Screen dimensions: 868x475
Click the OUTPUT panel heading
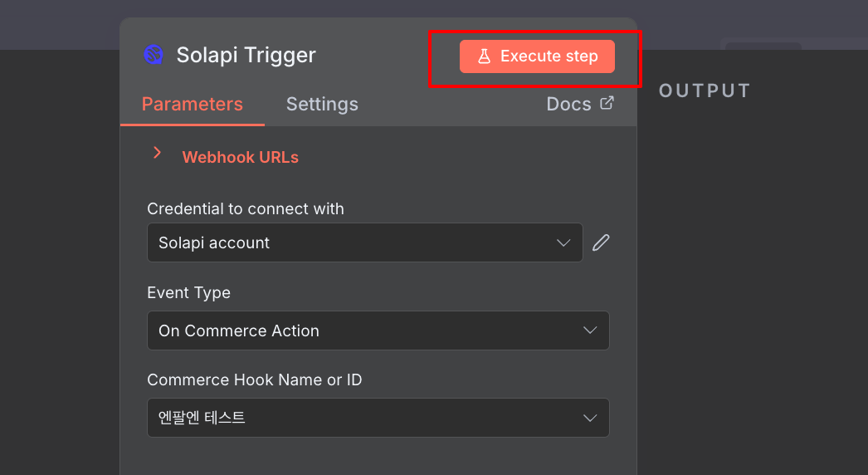pyautogui.click(x=705, y=91)
